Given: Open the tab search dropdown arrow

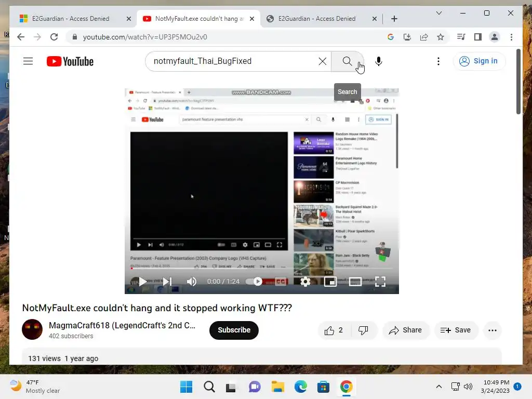Looking at the screenshot, I should tap(438, 13).
